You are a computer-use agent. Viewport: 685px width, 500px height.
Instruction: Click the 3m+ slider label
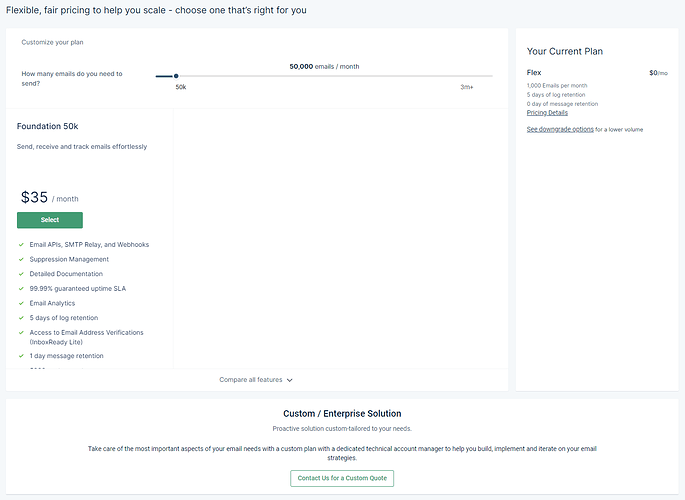467,87
